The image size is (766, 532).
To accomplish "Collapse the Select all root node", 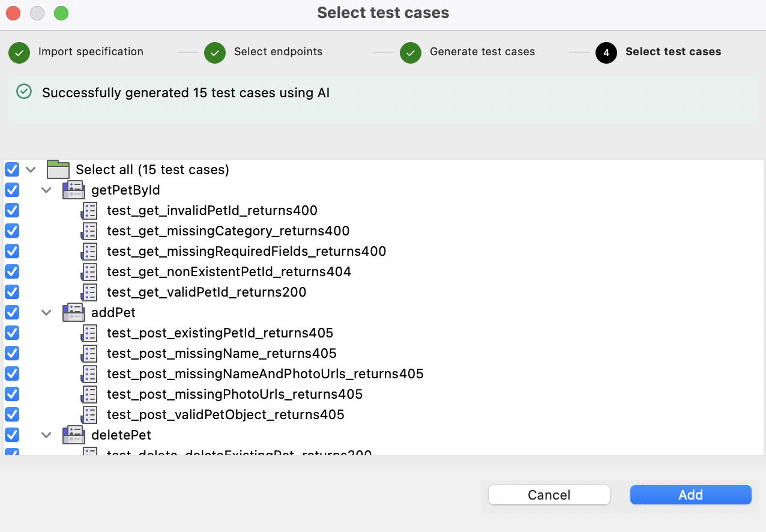I will pyautogui.click(x=31, y=170).
